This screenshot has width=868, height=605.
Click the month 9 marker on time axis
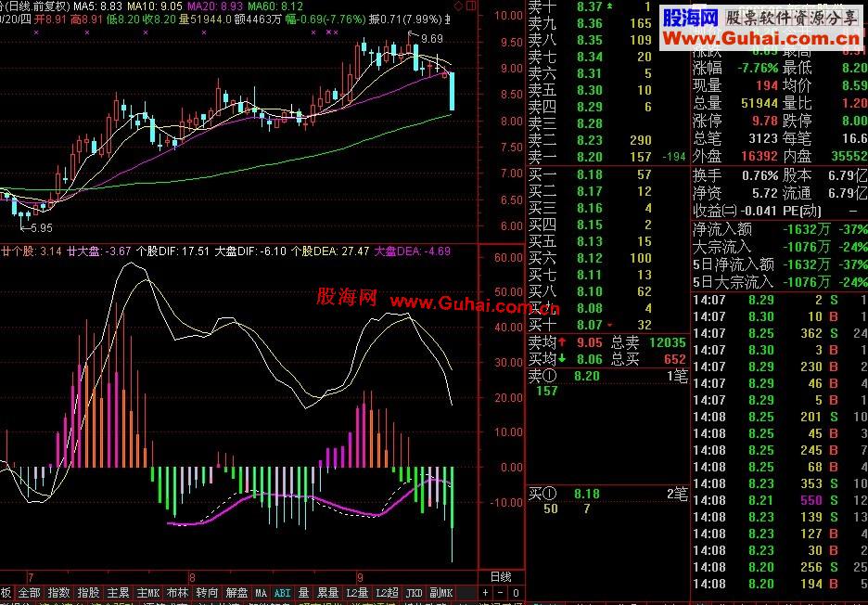pyautogui.click(x=360, y=577)
